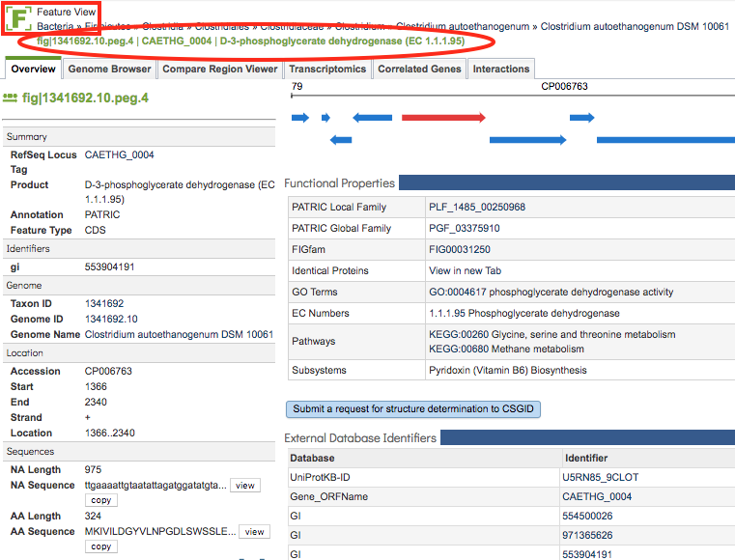Open GO:0004617 phosphoglycerate dehydrogenase activity term

[551, 292]
